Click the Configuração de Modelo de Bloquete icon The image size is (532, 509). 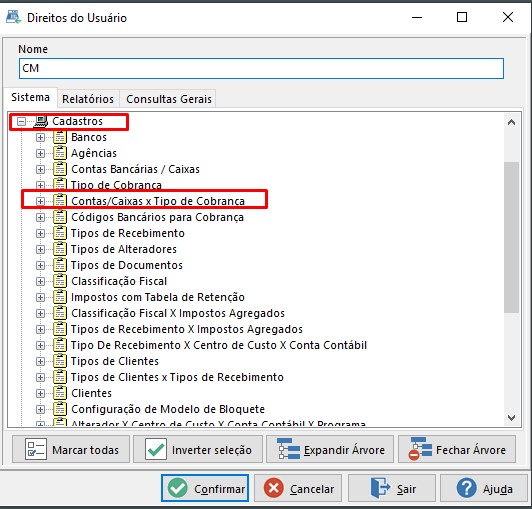coord(60,409)
